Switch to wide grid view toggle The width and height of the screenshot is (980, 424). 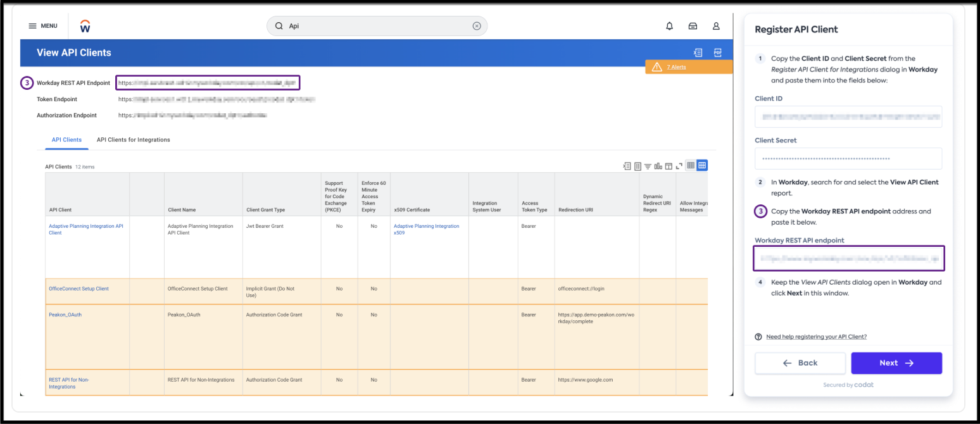pyautogui.click(x=702, y=165)
